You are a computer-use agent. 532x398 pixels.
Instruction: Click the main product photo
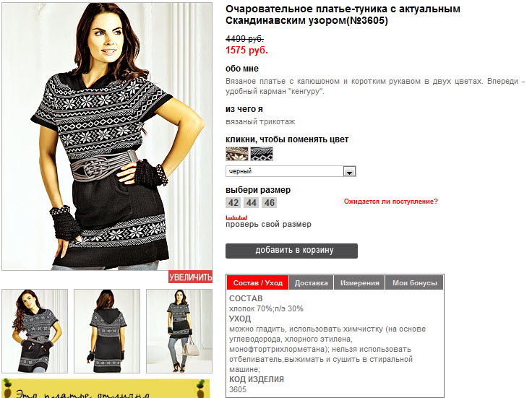107,137
